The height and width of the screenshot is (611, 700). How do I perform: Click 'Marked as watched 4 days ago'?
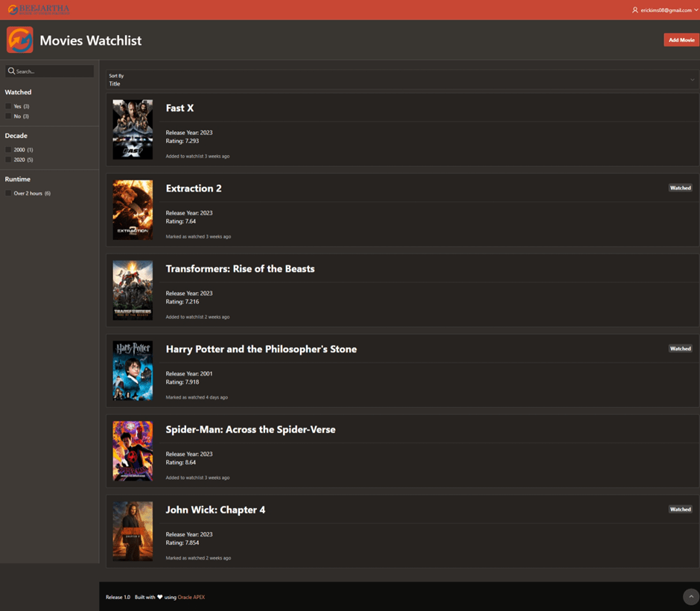click(x=197, y=397)
